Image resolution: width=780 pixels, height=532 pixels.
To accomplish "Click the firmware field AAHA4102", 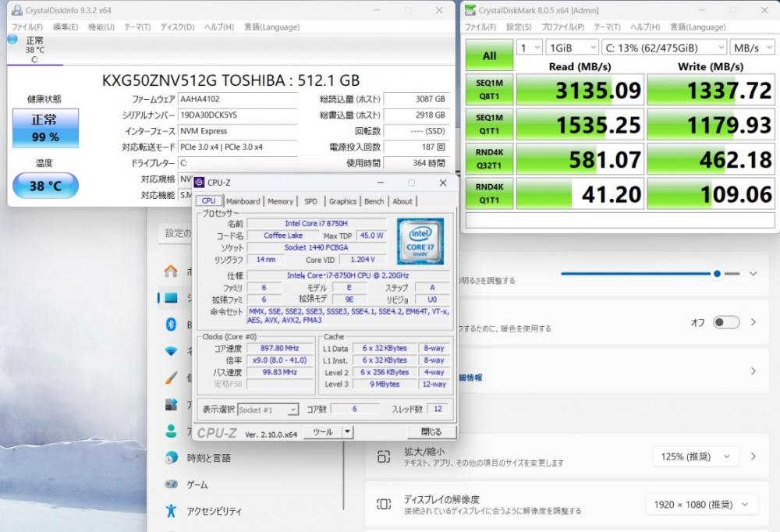I will click(238, 99).
